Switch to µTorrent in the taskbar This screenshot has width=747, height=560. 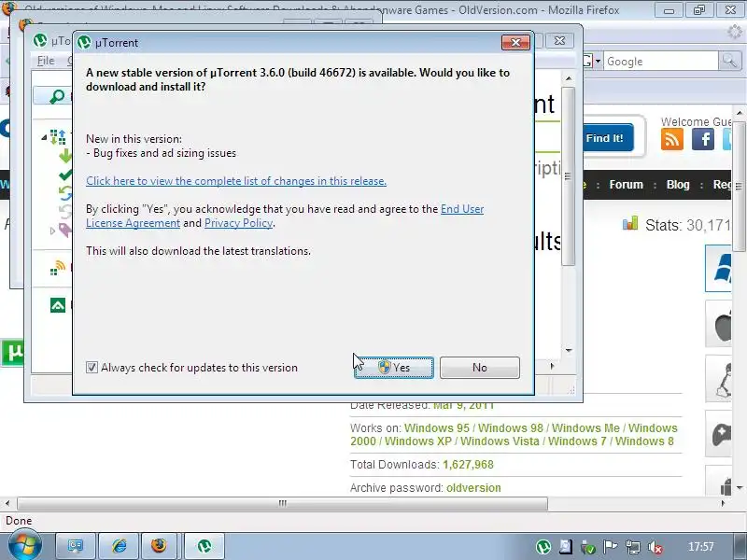click(x=204, y=546)
